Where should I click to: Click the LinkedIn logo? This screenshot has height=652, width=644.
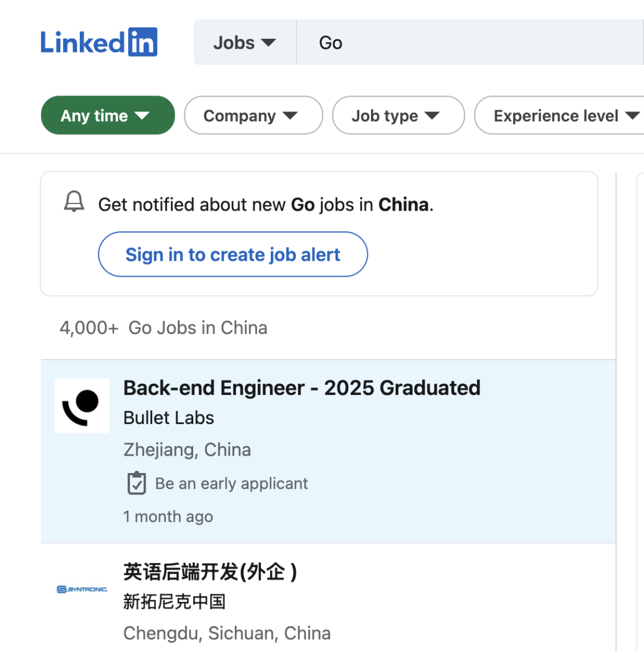(x=99, y=42)
